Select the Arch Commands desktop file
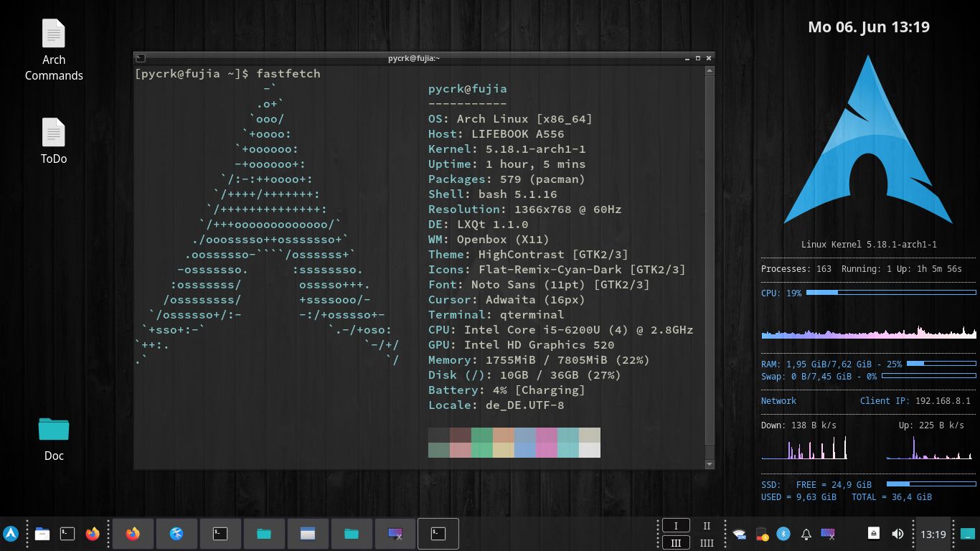This screenshot has width=980, height=551. click(x=54, y=50)
